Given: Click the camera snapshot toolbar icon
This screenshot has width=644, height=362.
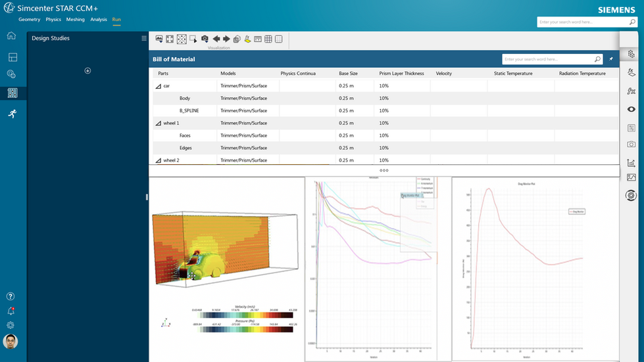Looking at the screenshot, I should (x=205, y=39).
